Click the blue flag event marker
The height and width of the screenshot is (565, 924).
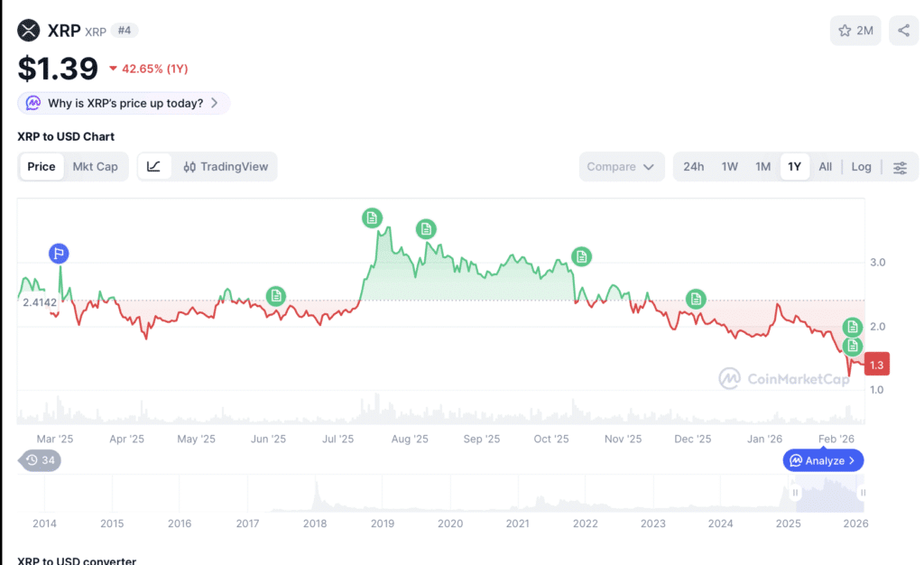click(x=59, y=254)
